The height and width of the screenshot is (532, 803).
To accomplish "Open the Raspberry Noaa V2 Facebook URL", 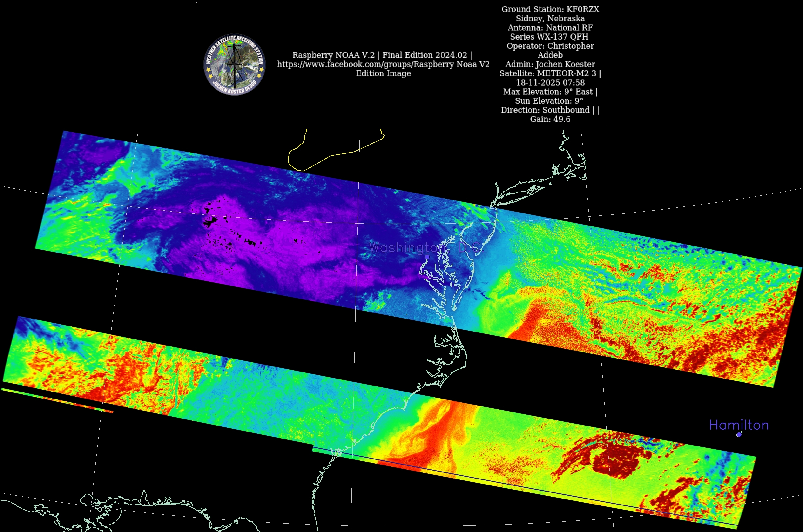I will coord(383,64).
